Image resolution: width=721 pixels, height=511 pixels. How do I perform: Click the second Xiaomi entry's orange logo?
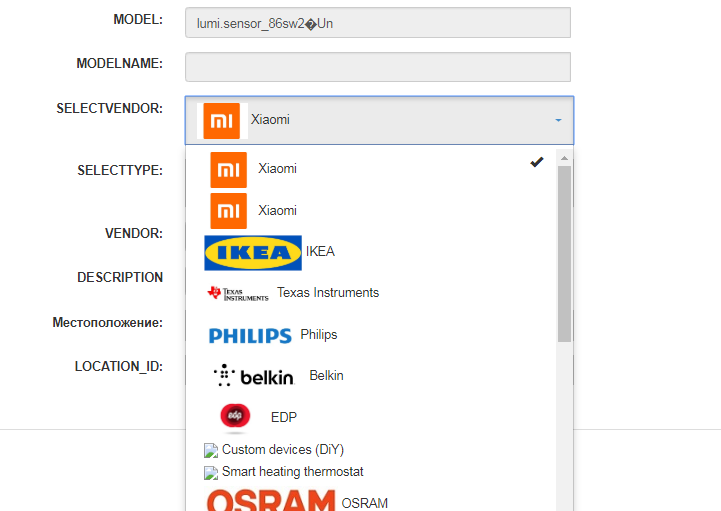[229, 211]
